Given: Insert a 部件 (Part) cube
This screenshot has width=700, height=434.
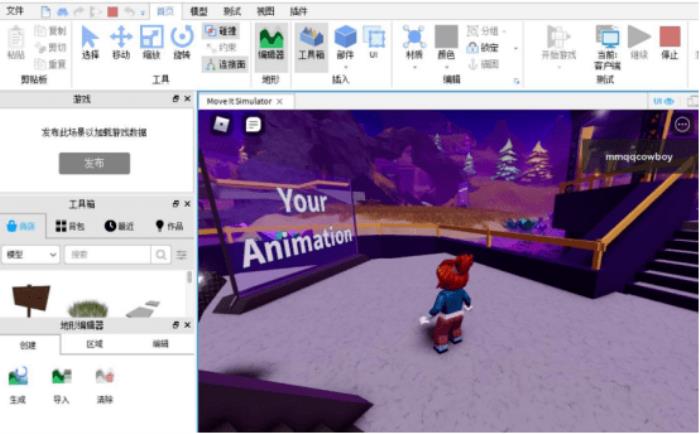Looking at the screenshot, I should click(345, 42).
